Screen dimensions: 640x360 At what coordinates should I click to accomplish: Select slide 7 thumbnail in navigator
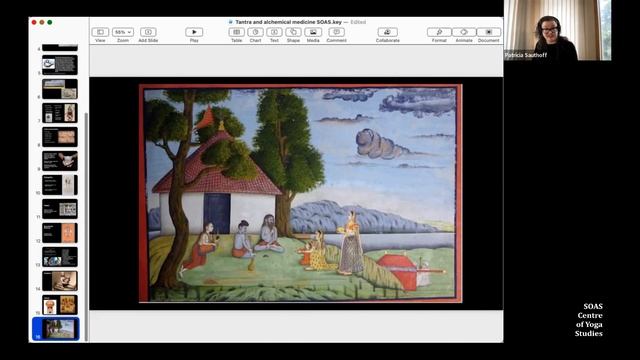60,113
